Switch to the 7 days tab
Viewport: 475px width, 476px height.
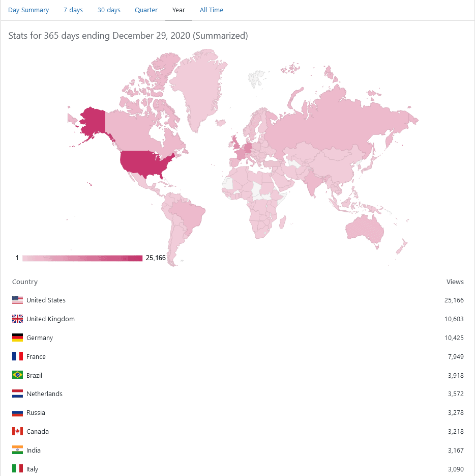tap(73, 10)
